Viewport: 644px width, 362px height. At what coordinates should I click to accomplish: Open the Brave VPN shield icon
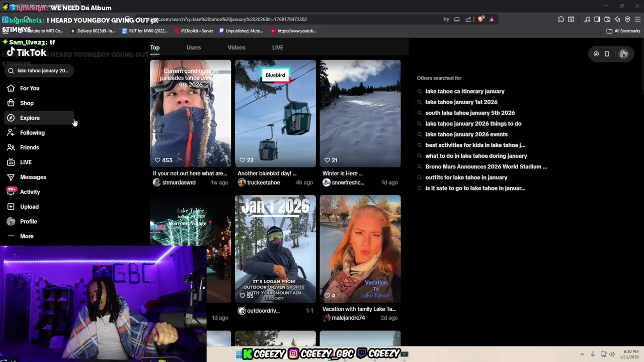click(x=627, y=19)
